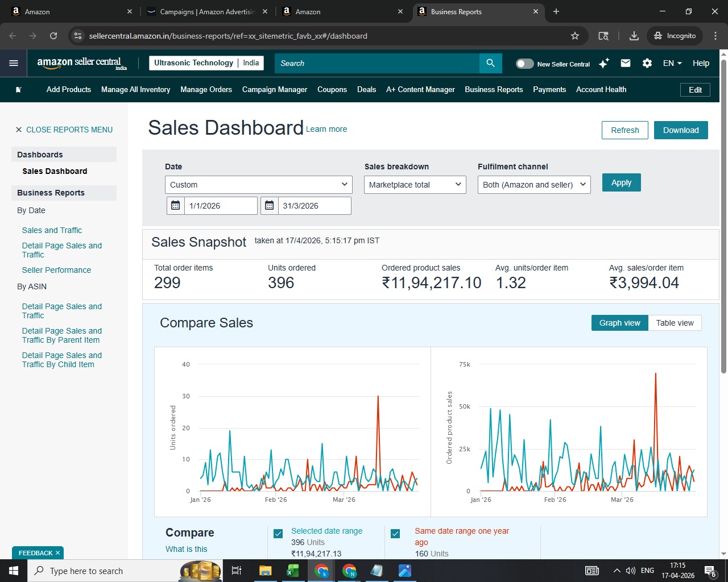Click the Apply button
Screen dimensions: 728x582
click(x=622, y=182)
